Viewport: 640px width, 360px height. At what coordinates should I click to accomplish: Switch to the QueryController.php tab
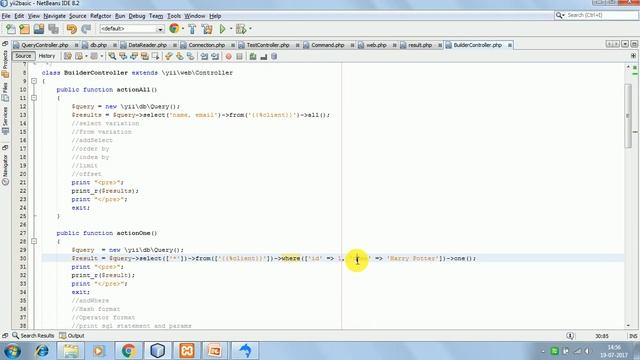(45, 45)
